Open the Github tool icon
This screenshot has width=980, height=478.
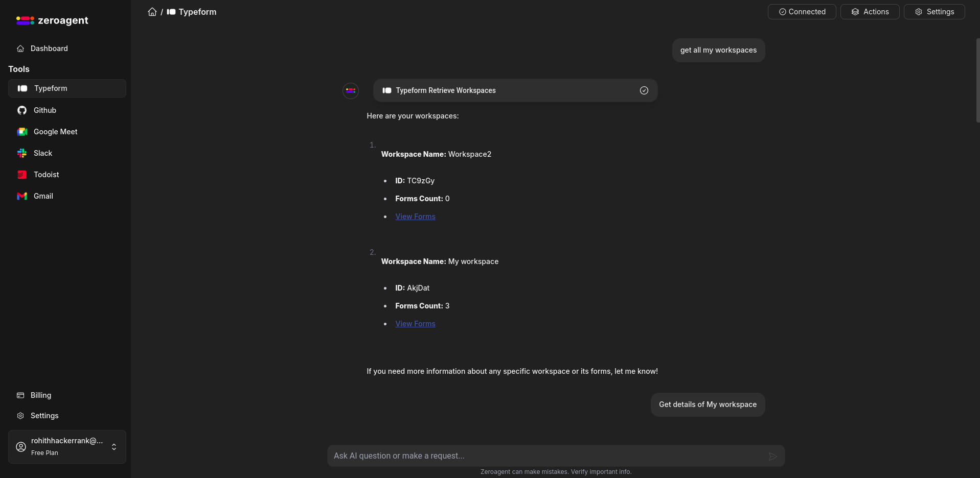[x=22, y=110]
